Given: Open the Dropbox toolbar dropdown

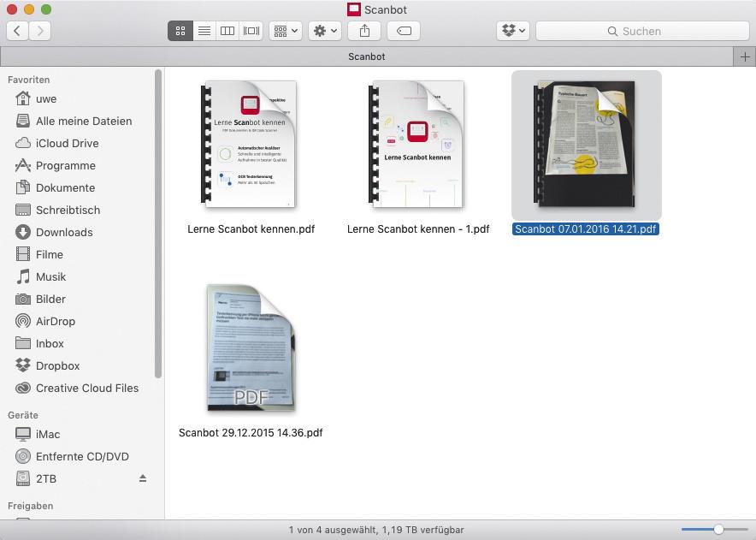Looking at the screenshot, I should coord(513,31).
